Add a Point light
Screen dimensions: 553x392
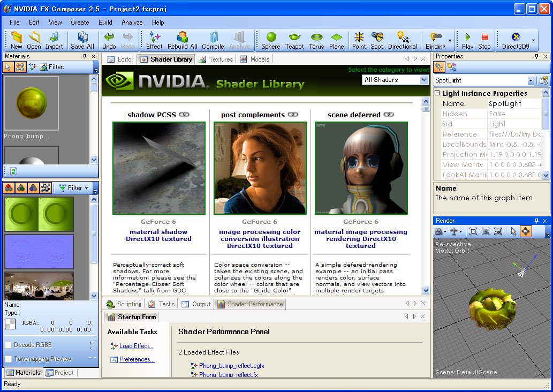[359, 37]
